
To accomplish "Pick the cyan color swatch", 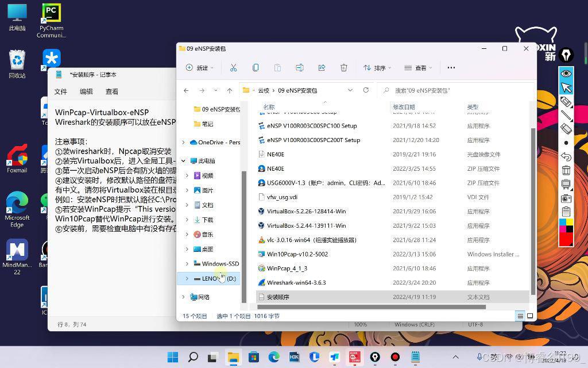I will coord(563,223).
